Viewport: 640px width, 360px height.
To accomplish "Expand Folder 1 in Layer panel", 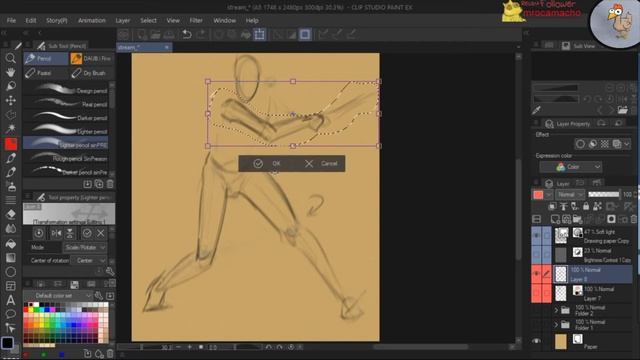I will tap(556, 325).
